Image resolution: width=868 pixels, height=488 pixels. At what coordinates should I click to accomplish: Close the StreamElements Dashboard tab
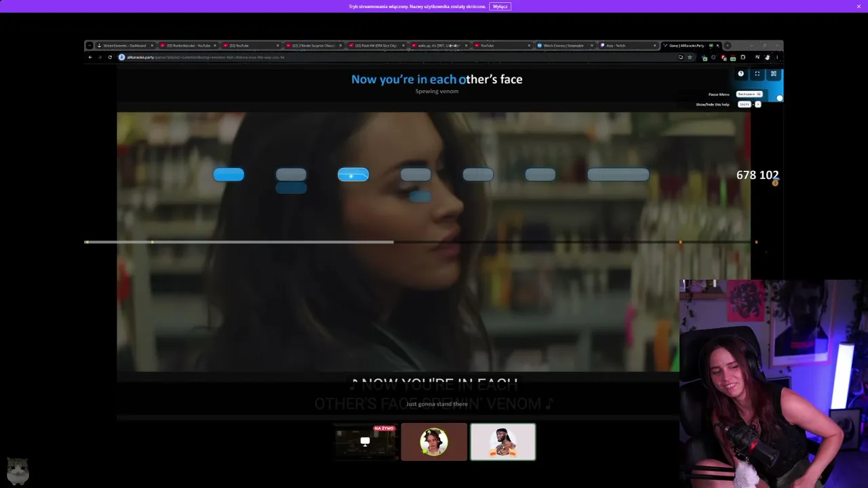[x=152, y=45]
